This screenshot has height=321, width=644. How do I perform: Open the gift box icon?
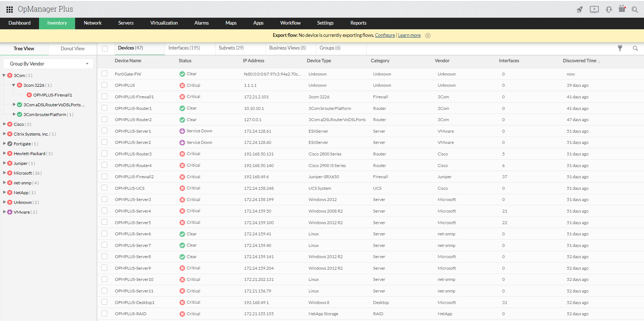[622, 9]
